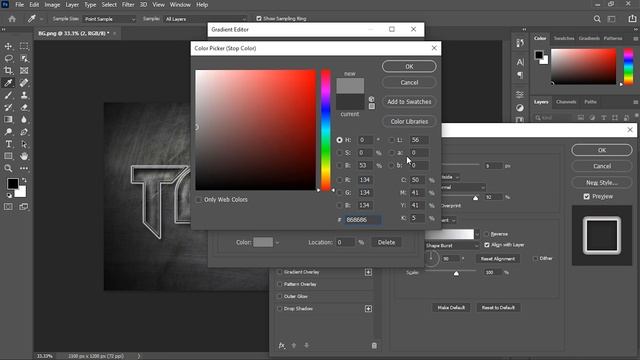The image size is (640, 360).
Task: Select the Rectangular Marquee tool
Action: click(x=24, y=46)
